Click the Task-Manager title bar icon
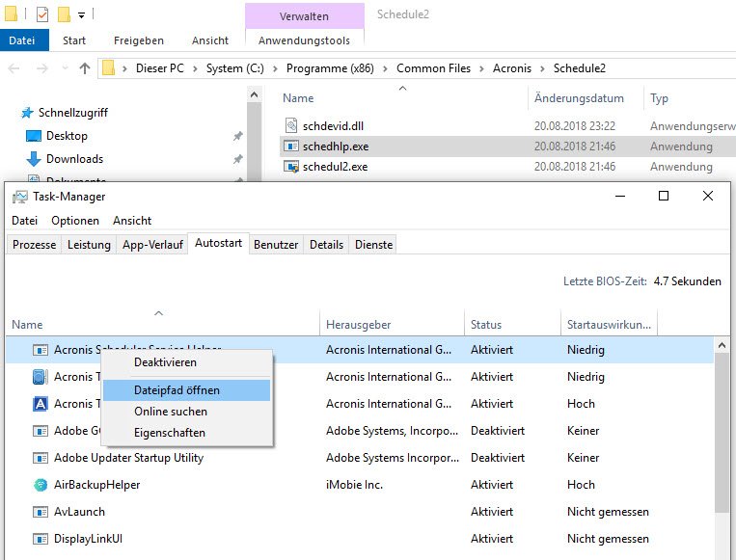 coord(20,197)
